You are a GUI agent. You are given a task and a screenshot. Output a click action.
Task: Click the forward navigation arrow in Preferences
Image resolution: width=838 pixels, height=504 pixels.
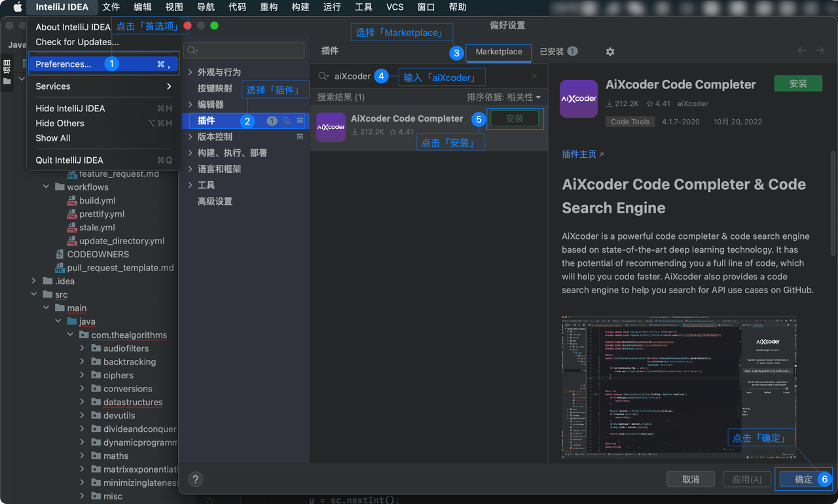pos(820,49)
